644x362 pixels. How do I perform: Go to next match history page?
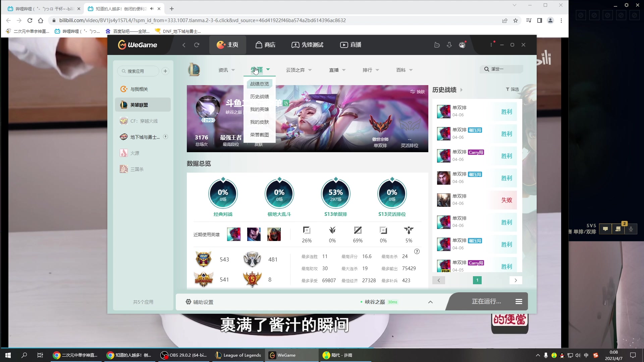click(x=516, y=280)
